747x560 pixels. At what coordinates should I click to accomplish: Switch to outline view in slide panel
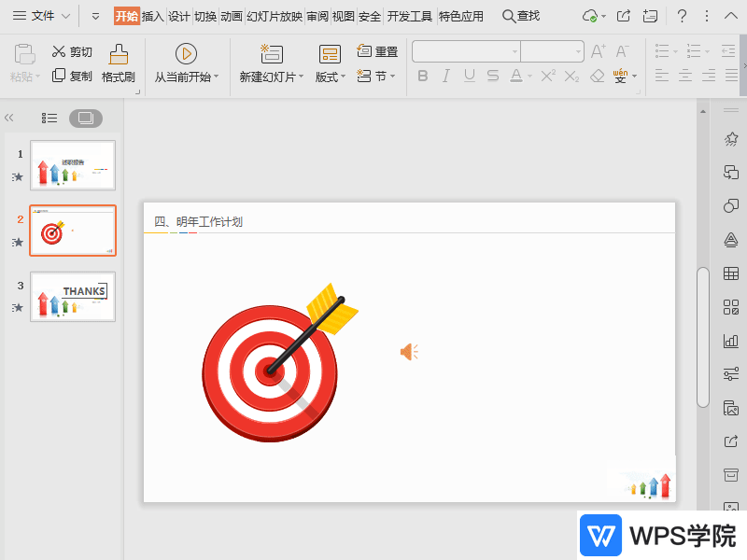pos(49,118)
